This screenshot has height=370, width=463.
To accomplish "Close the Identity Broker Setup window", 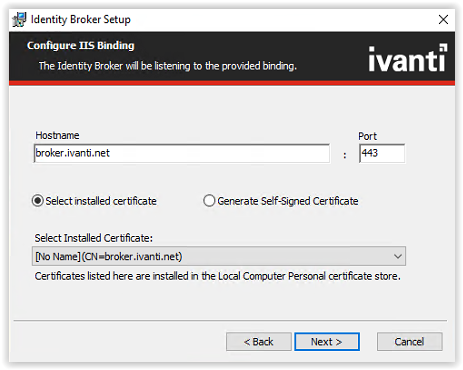I will coord(443,20).
